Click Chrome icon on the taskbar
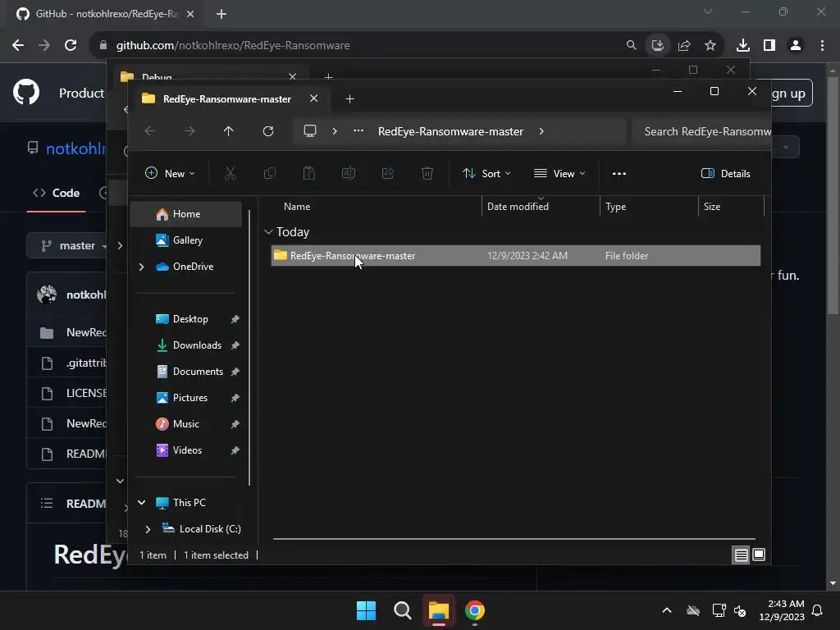 point(475,610)
